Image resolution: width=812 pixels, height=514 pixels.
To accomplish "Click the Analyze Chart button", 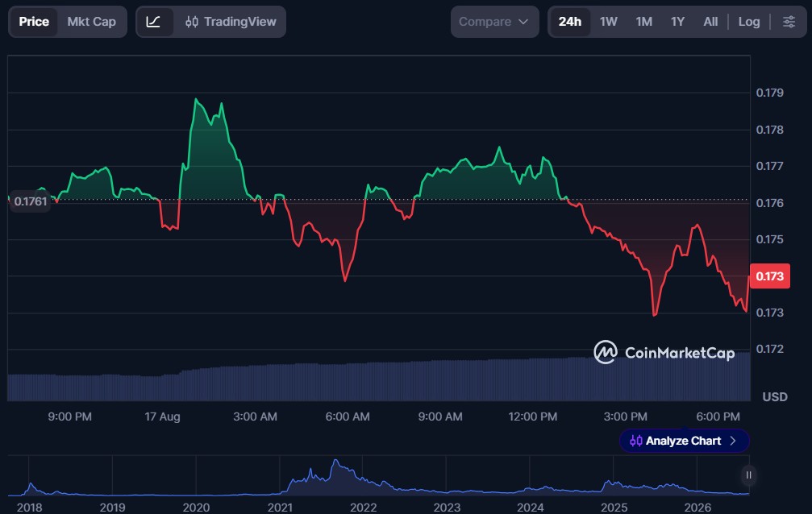I will click(684, 441).
